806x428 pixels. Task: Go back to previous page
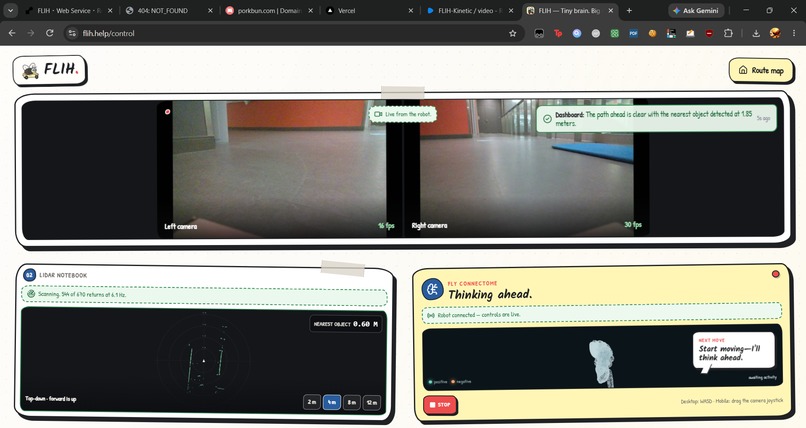click(x=12, y=33)
